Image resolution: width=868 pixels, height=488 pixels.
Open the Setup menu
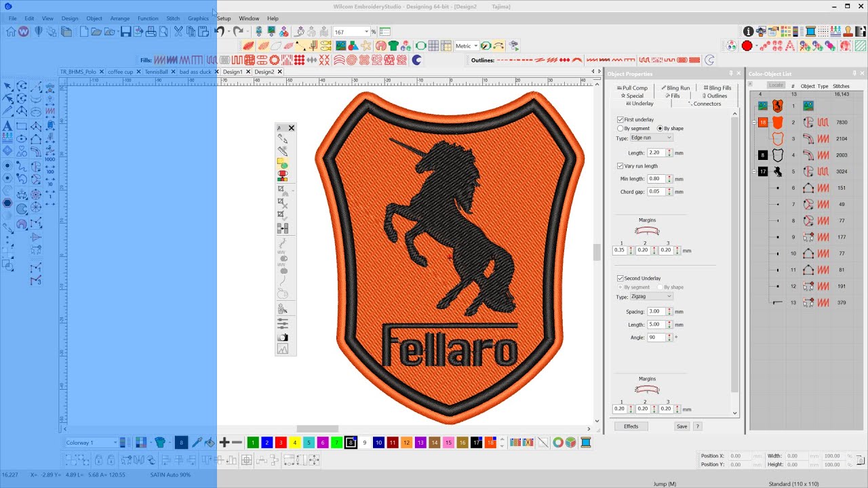click(x=224, y=18)
